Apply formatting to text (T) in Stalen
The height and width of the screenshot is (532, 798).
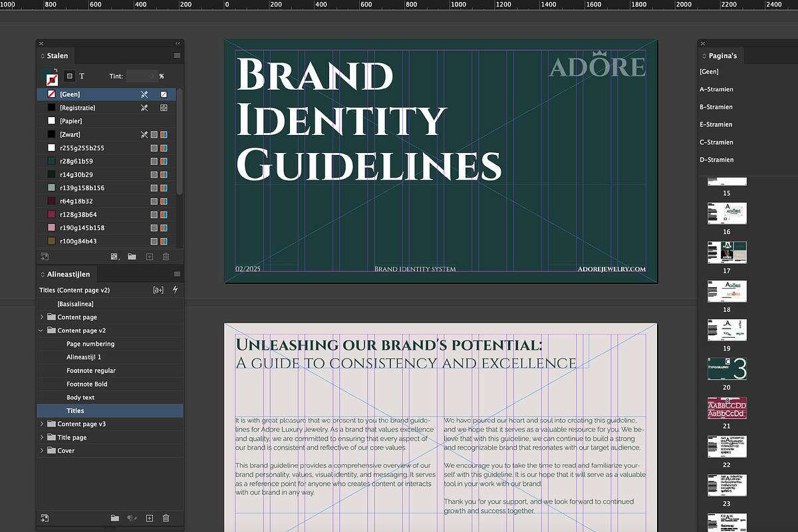pos(82,76)
